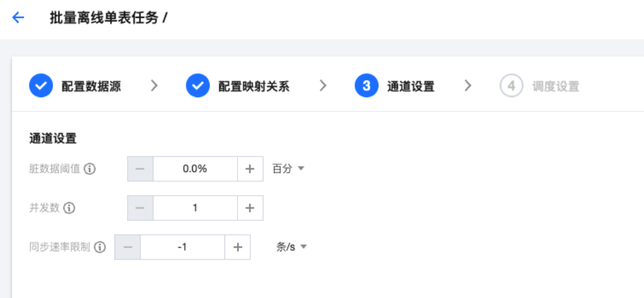
Task: Increase the 脏数据阈值 value with plus
Action: click(x=250, y=169)
